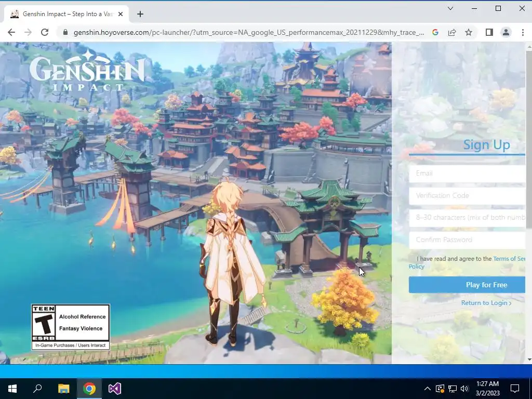
Task: Open a new browser tab
Action: coord(140,14)
